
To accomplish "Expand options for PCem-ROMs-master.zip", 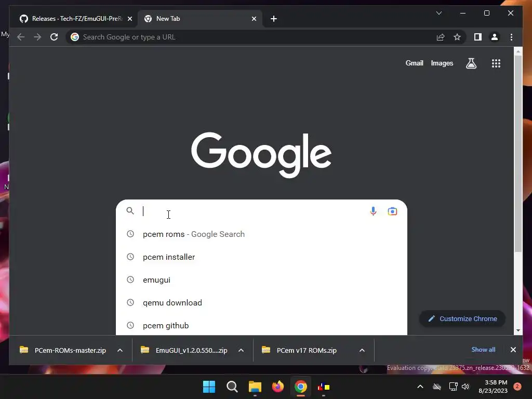I will click(120, 350).
